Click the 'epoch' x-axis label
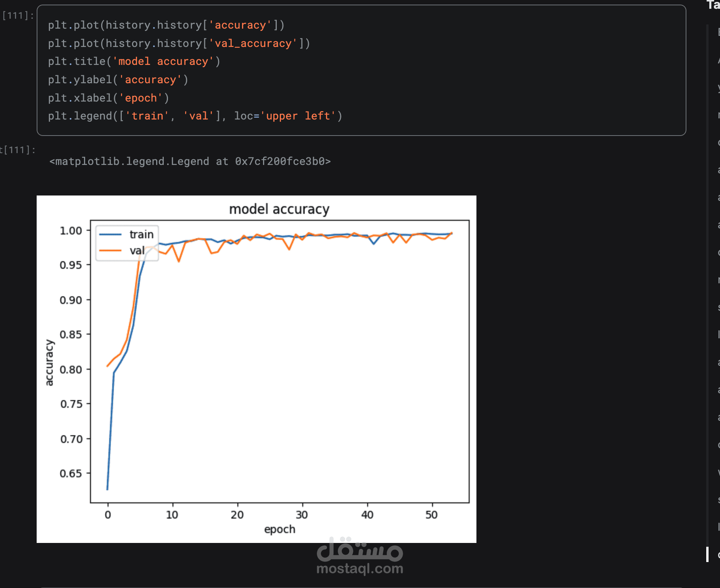 point(280,529)
